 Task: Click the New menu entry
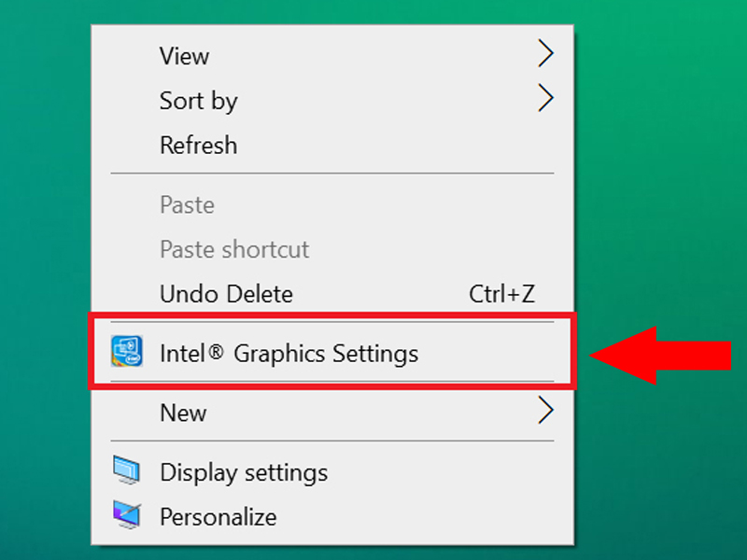pyautogui.click(x=182, y=412)
